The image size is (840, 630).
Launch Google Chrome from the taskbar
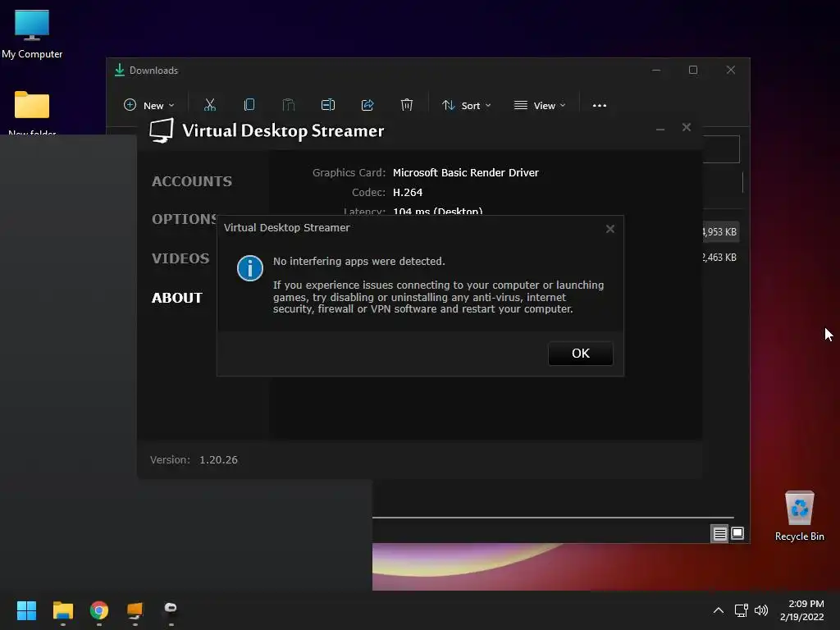tap(99, 610)
